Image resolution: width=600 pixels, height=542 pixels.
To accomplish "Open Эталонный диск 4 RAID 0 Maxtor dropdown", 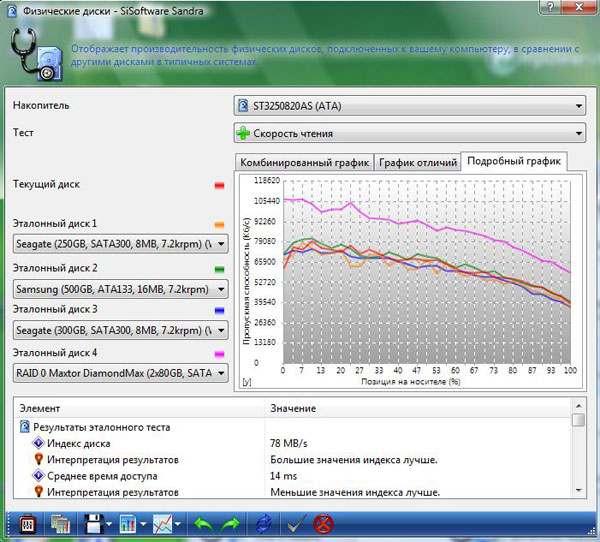I will pyautogui.click(x=121, y=373).
